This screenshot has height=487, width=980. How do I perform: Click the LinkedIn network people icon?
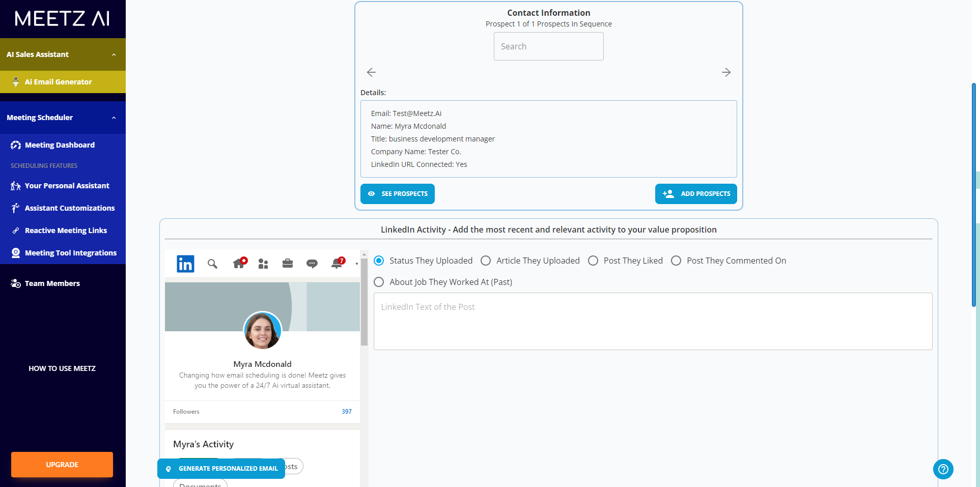263,264
